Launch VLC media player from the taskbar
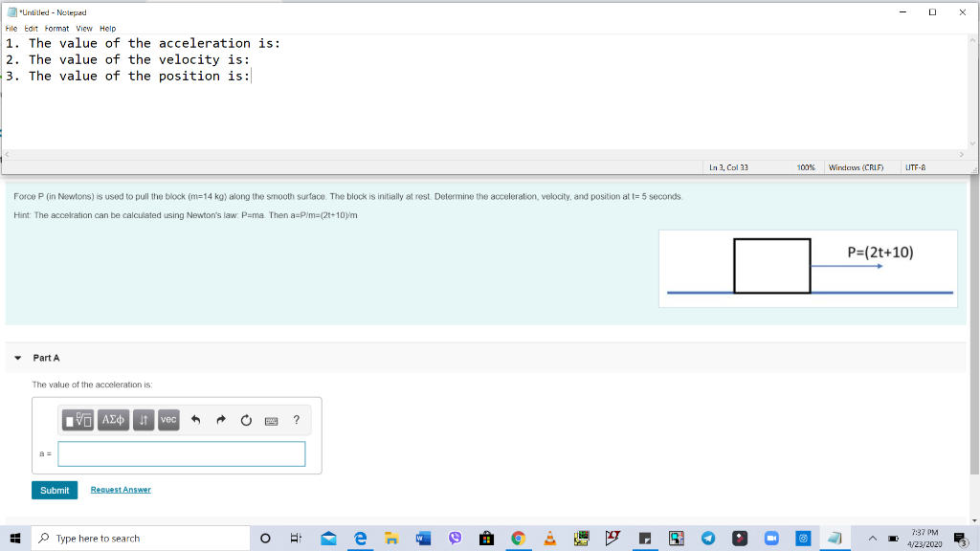Viewport: 980px width, 551px height. (549, 538)
